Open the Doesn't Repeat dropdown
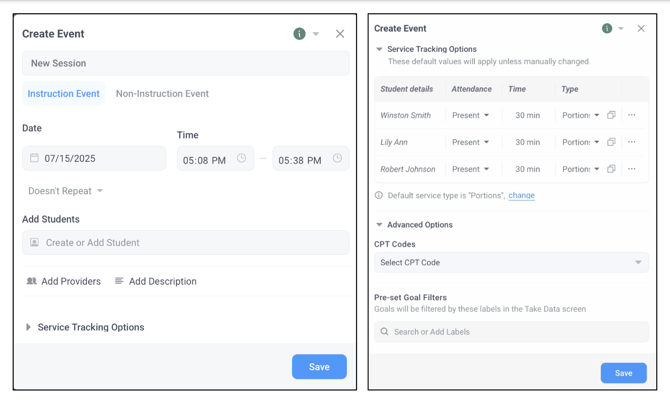This screenshot has width=670, height=404. (x=65, y=191)
